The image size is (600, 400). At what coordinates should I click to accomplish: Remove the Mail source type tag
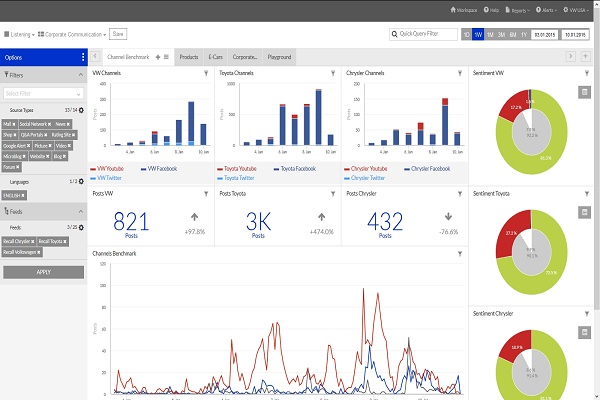(x=14, y=124)
